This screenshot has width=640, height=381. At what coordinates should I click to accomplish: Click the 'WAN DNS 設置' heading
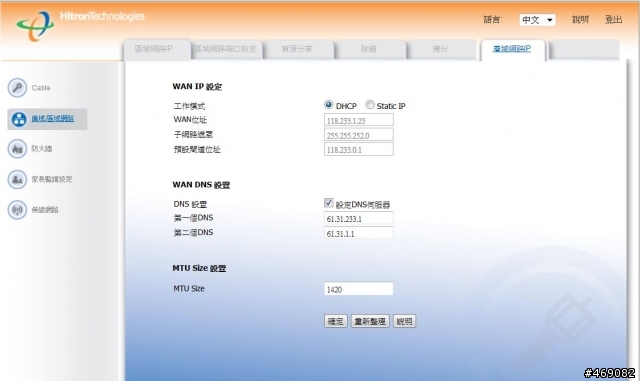201,185
